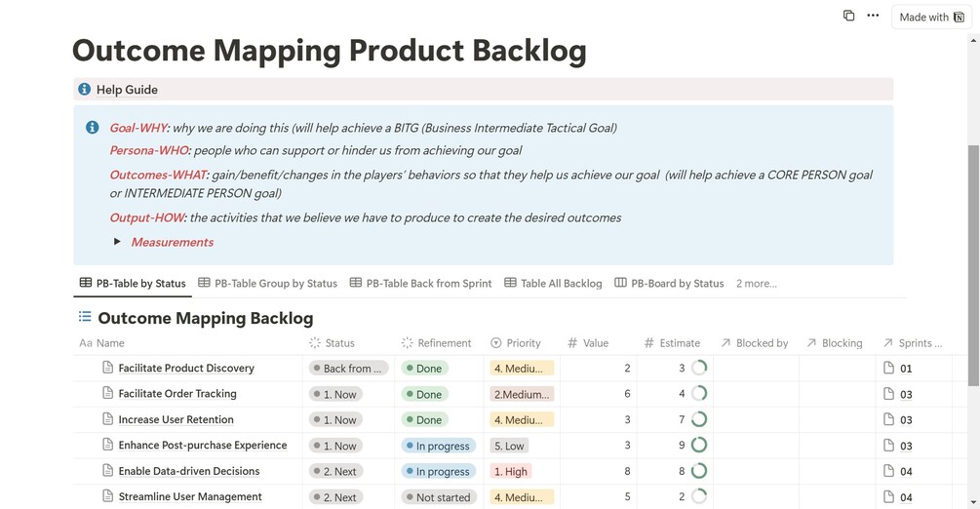
Task: Open the three-dots more options menu
Action: point(873,16)
